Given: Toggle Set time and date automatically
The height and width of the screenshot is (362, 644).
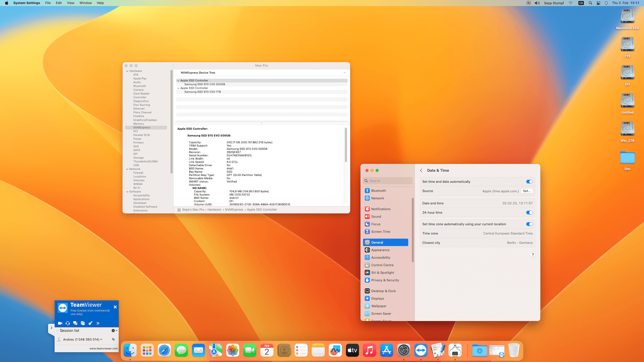Looking at the screenshot, I should 529,182.
